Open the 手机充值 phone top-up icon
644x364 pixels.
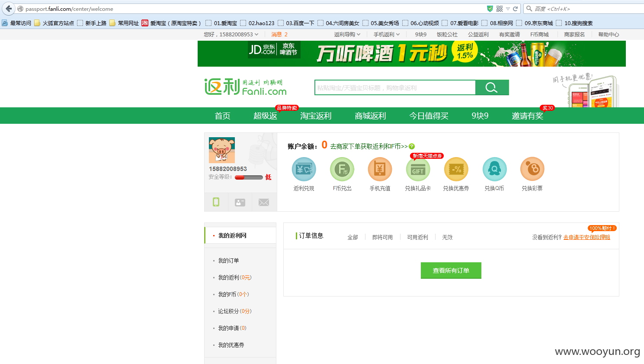point(380,169)
